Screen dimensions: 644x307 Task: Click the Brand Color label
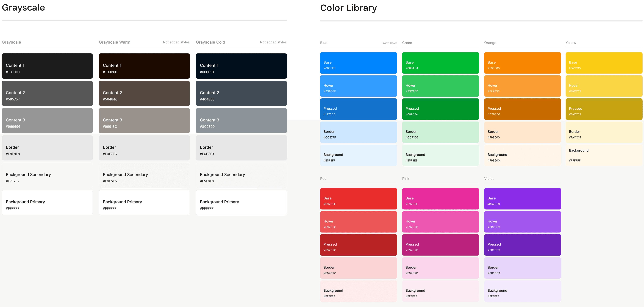(389, 43)
